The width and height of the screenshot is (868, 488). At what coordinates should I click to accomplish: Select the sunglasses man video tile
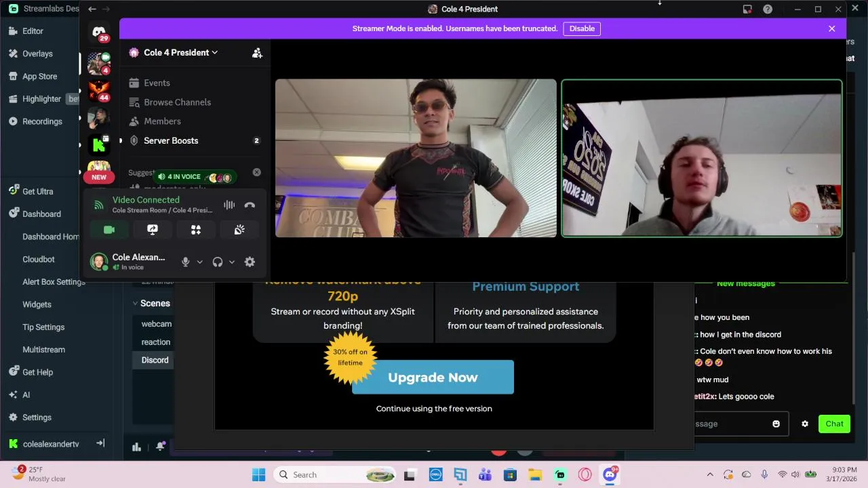coord(416,158)
